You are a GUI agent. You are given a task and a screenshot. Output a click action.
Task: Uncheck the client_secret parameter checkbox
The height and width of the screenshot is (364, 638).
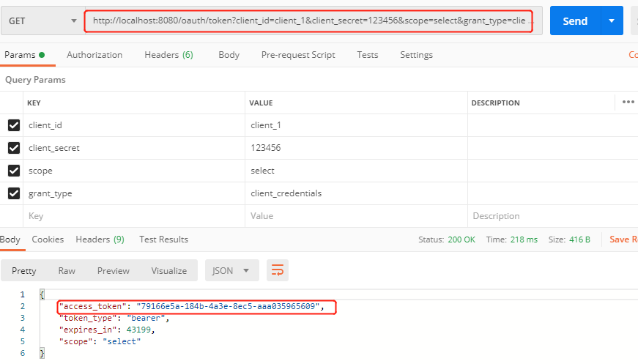tap(14, 148)
